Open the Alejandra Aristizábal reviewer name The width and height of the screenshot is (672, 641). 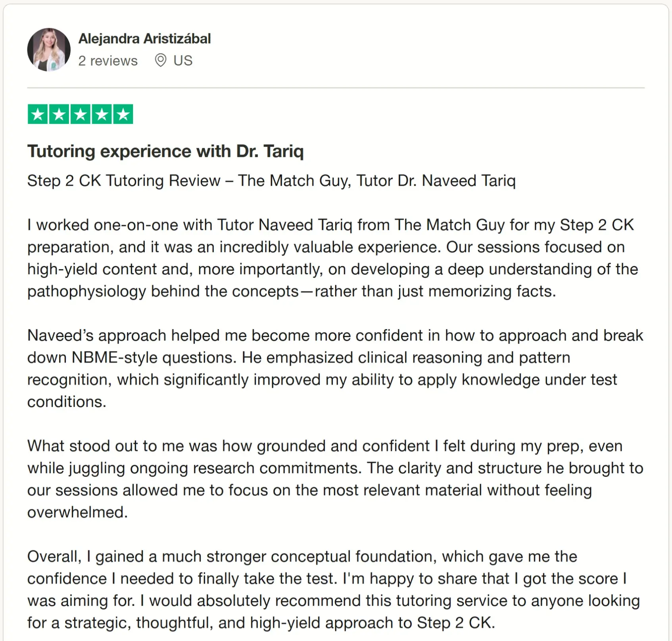click(x=144, y=38)
